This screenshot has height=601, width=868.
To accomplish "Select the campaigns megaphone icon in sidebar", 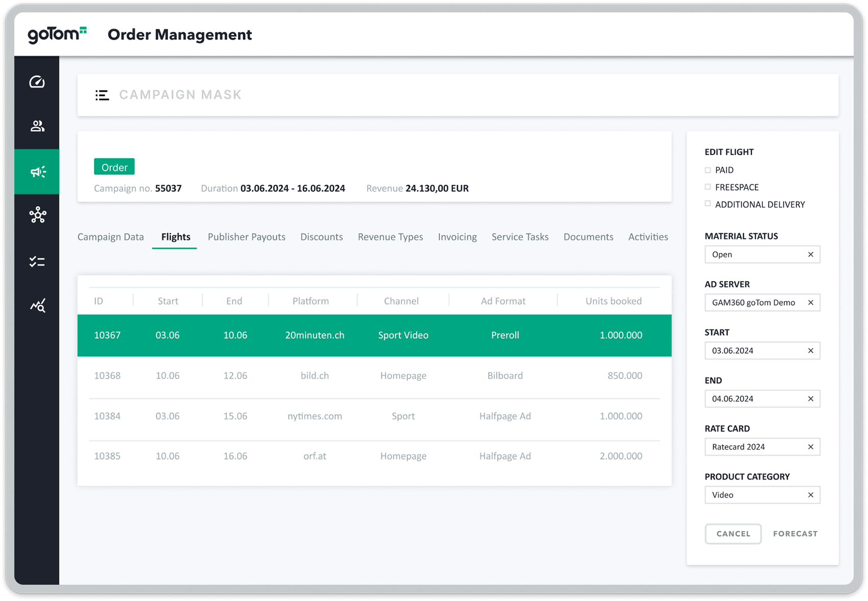I will click(x=37, y=172).
